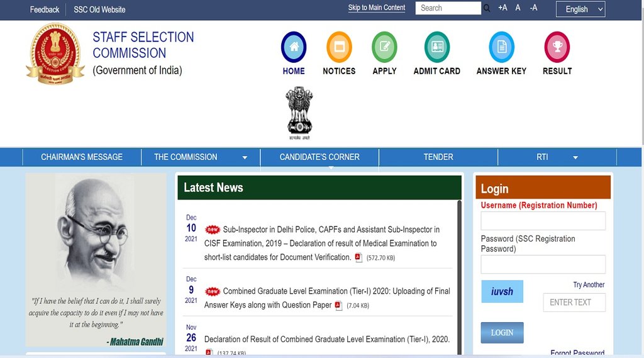The image size is (644, 358).
Task: Open the Notices icon
Action: [339, 47]
